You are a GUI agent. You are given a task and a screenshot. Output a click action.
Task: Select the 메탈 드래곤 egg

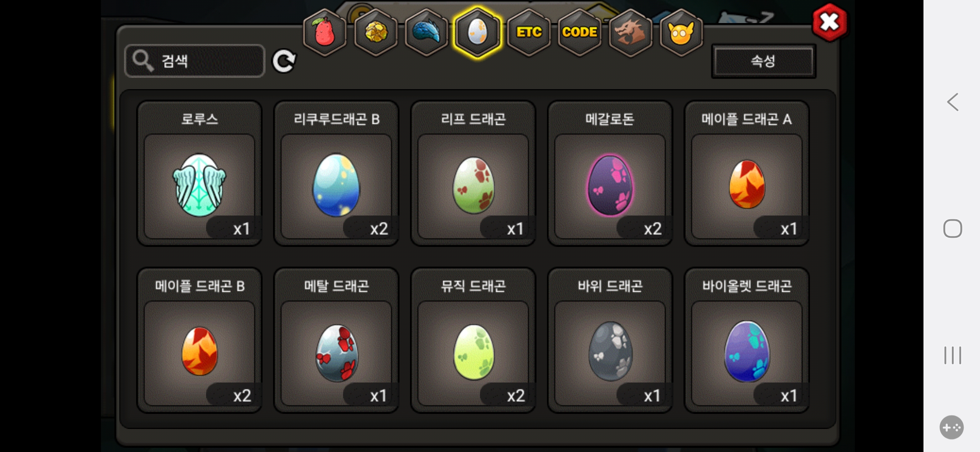click(336, 340)
